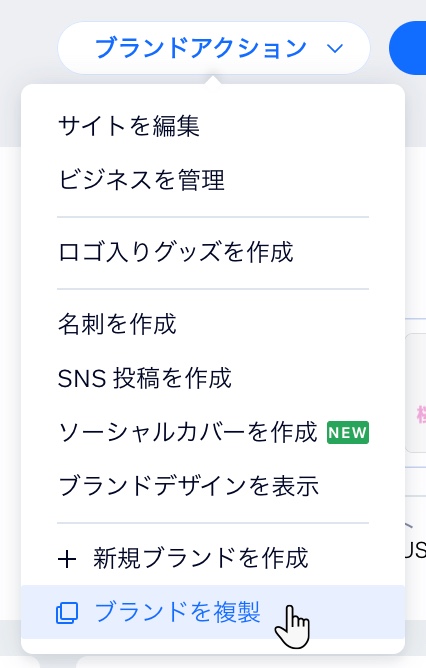Click the small arrow above US label
The width and height of the screenshot is (426, 668).
point(409,525)
